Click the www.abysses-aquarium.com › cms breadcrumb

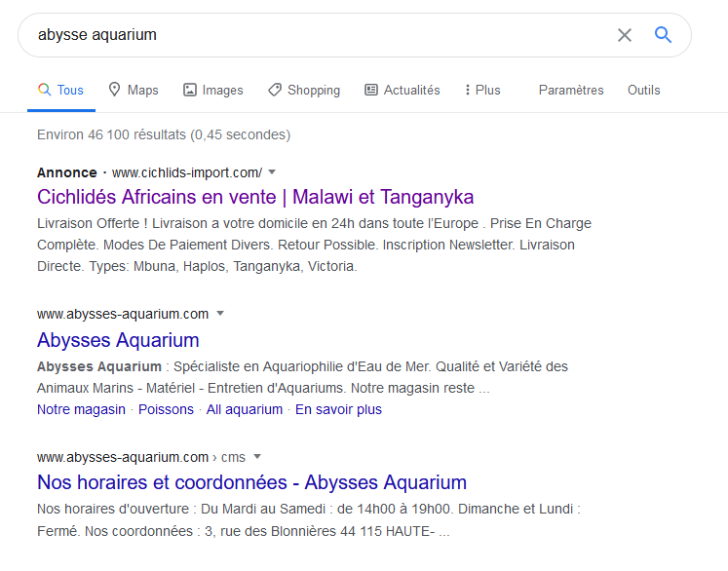click(141, 457)
